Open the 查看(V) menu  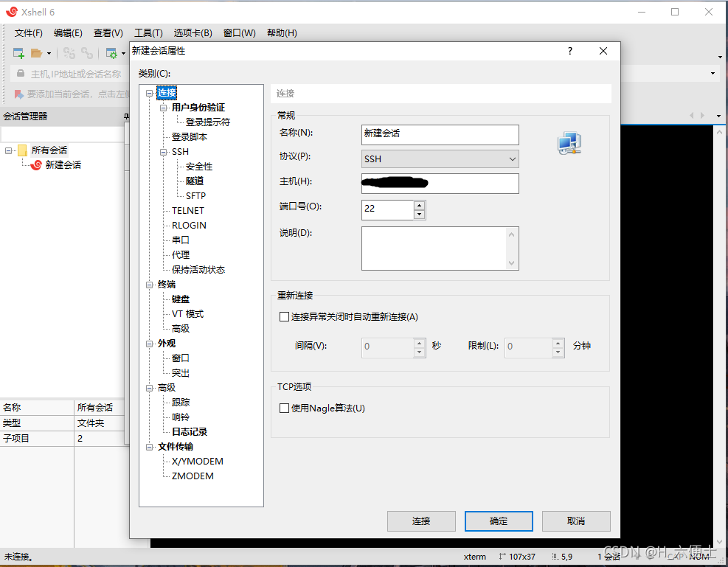[108, 33]
